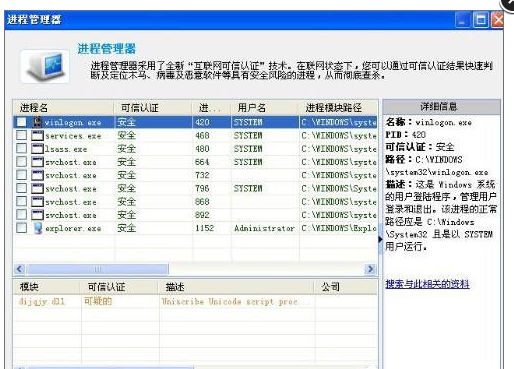This screenshot has height=369, width=514.
Task: Sort by the 用户名 column header
Action: click(x=264, y=108)
